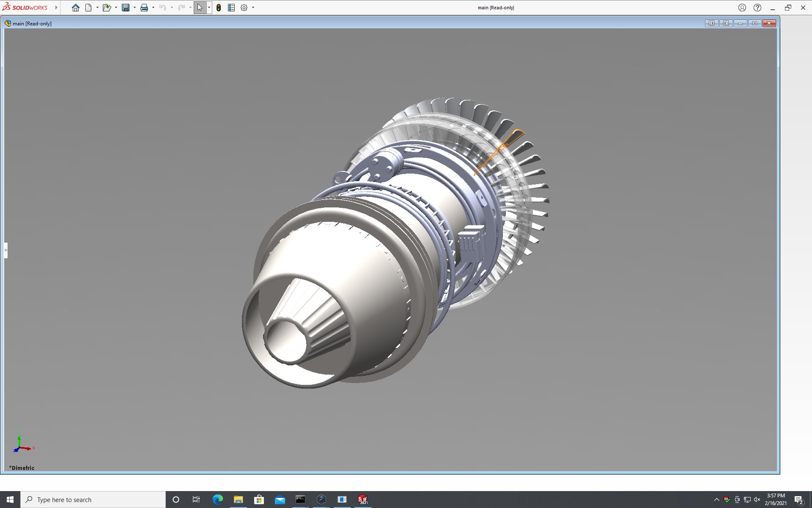Screen dimensions: 812x508
Task: Click the user Login account button
Action: (x=742, y=8)
